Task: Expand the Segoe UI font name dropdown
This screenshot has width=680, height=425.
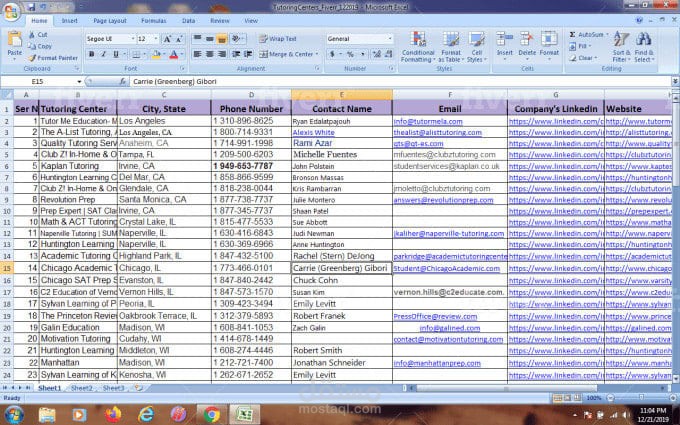Action: coord(133,39)
